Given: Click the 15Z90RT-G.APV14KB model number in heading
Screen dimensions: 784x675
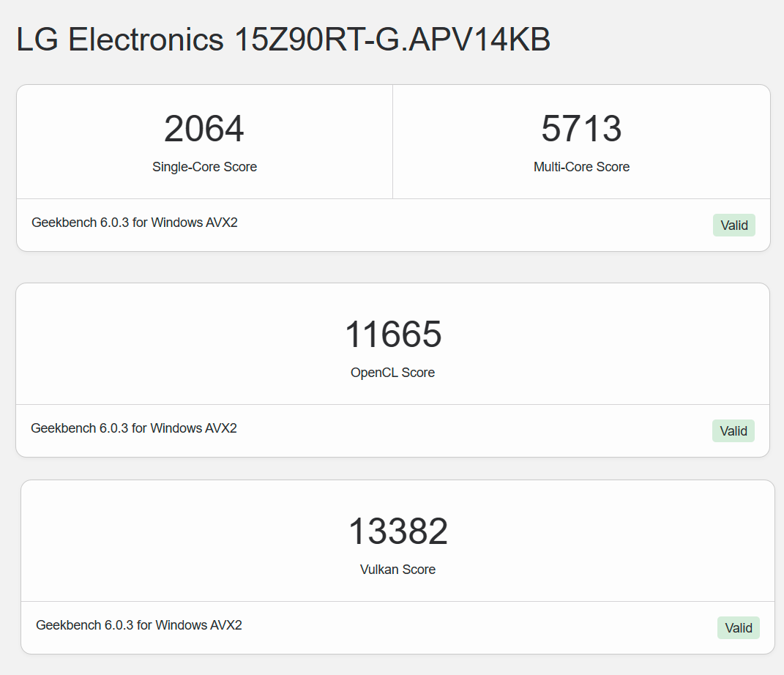Looking at the screenshot, I should 392,40.
